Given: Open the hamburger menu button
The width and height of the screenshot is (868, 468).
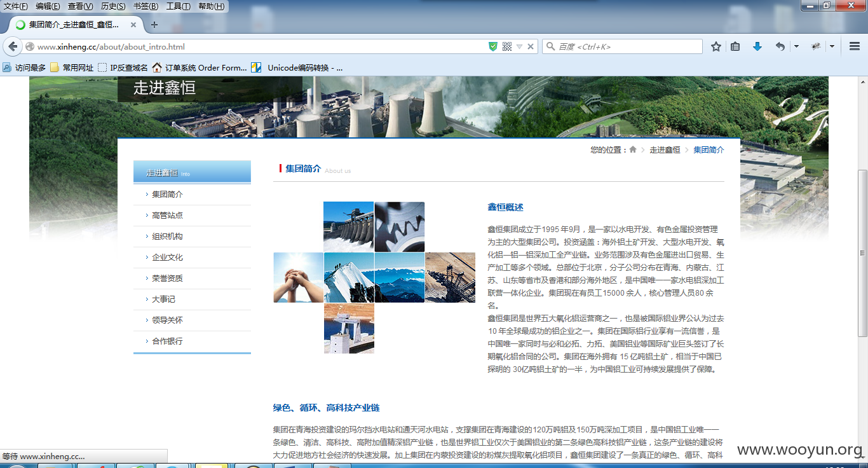Looking at the screenshot, I should pos(855,46).
